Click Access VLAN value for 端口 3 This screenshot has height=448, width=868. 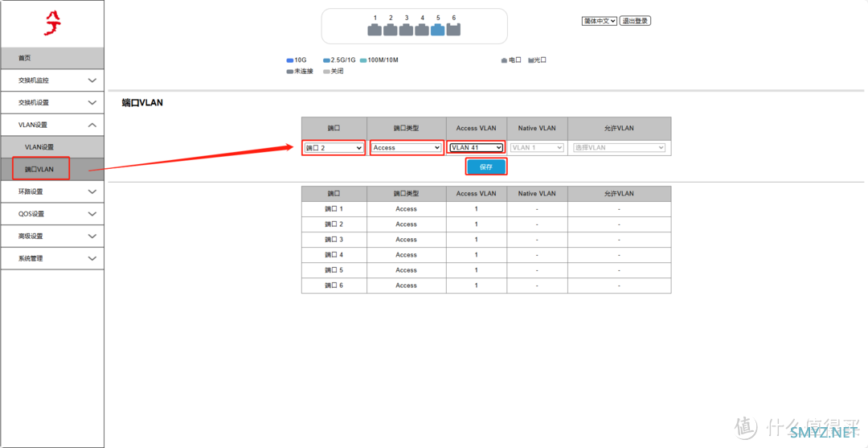point(476,240)
